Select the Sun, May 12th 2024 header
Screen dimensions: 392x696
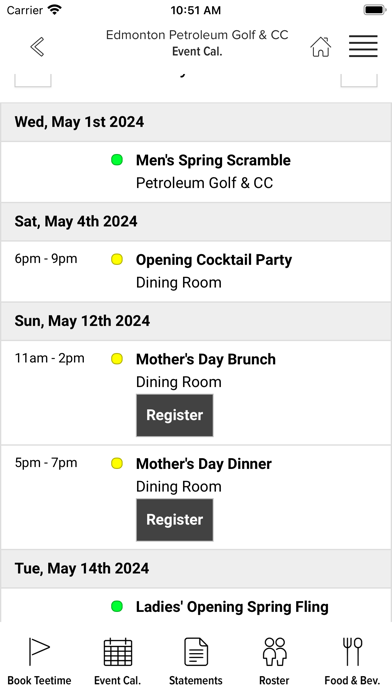coord(196,321)
